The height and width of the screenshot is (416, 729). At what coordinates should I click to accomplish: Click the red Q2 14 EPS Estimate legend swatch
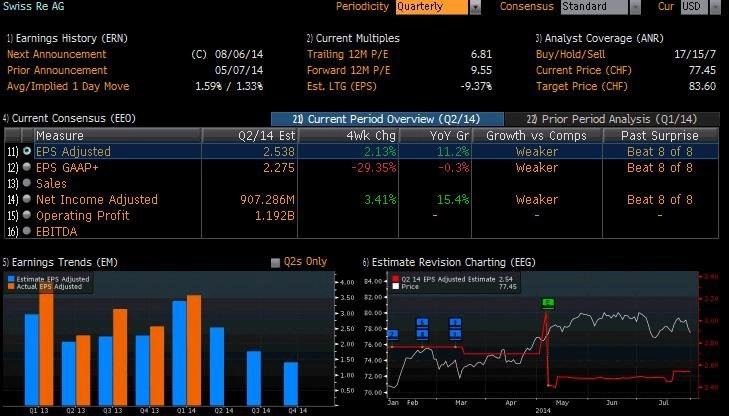[x=395, y=279]
